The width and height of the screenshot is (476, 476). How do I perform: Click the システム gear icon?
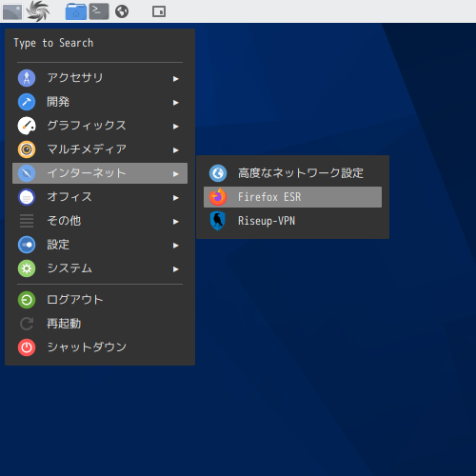tap(27, 268)
